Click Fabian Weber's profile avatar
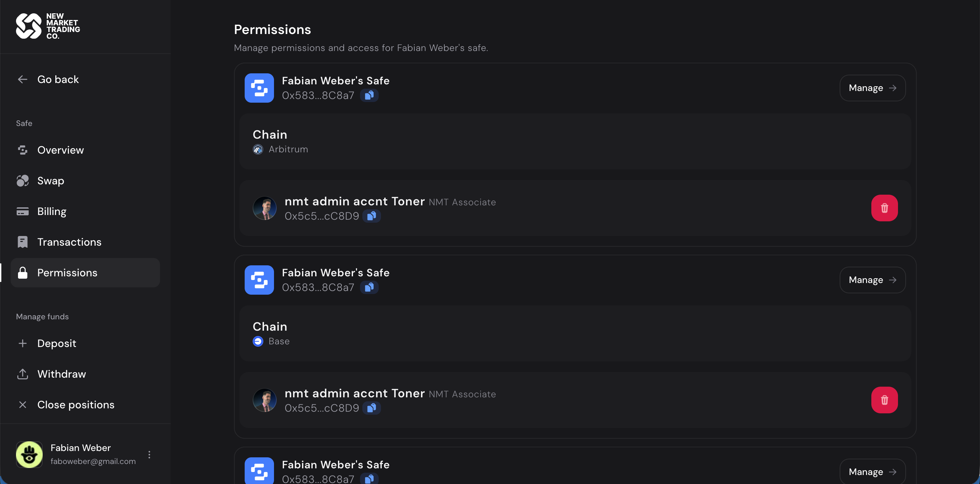 29,454
